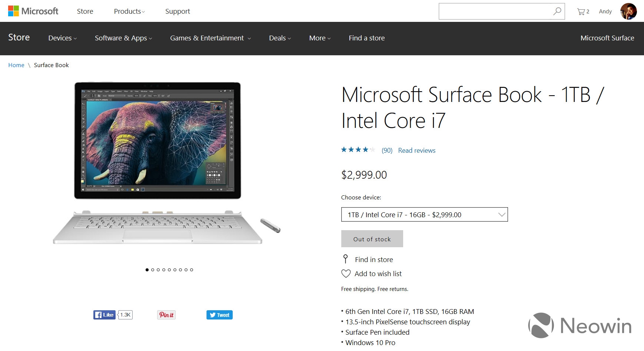
Task: Expand the Products dropdown in header
Action: (x=129, y=11)
